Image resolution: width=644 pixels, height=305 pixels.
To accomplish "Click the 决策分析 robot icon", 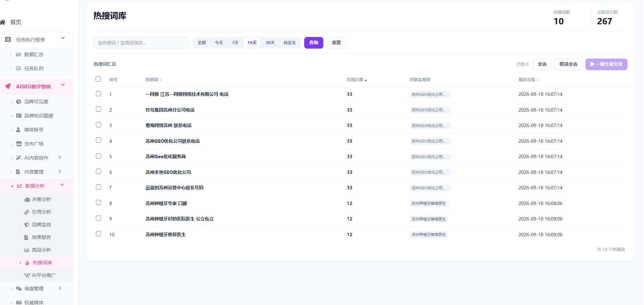I will pos(27,200).
